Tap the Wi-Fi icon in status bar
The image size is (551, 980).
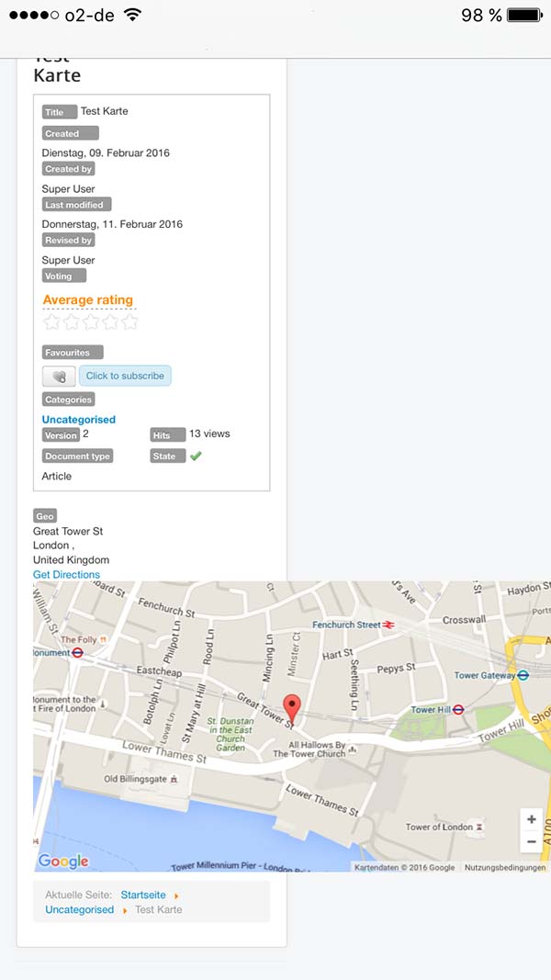(132, 15)
